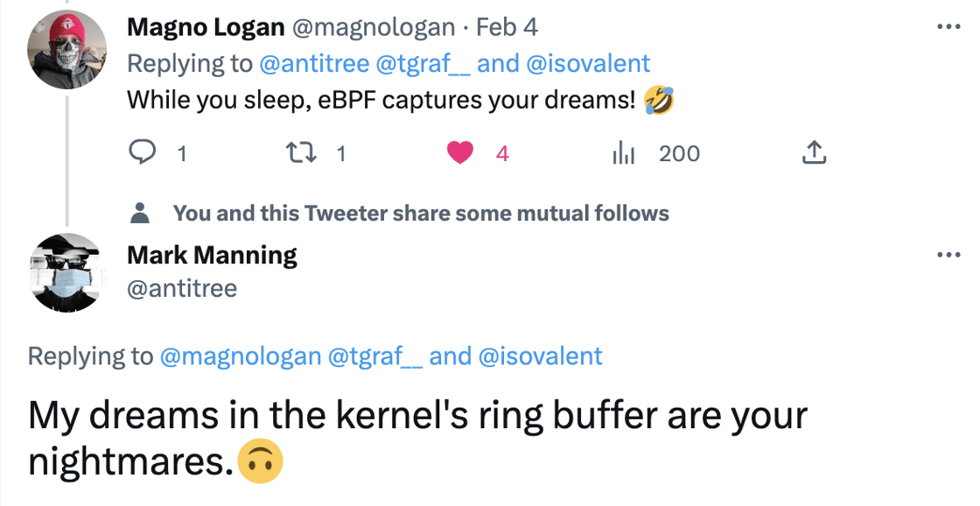980x506 pixels.
Task: Open @isovalent mention in Mark's reply line
Action: pos(539,356)
